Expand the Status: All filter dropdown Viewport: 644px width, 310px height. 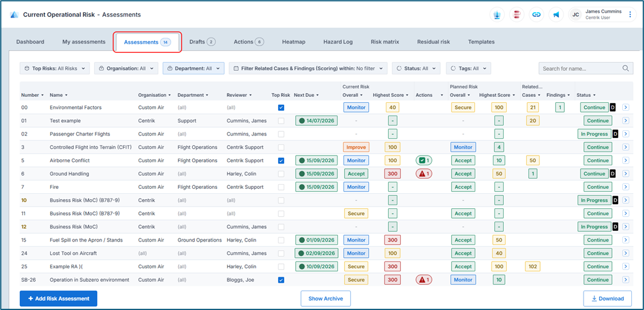tap(416, 68)
